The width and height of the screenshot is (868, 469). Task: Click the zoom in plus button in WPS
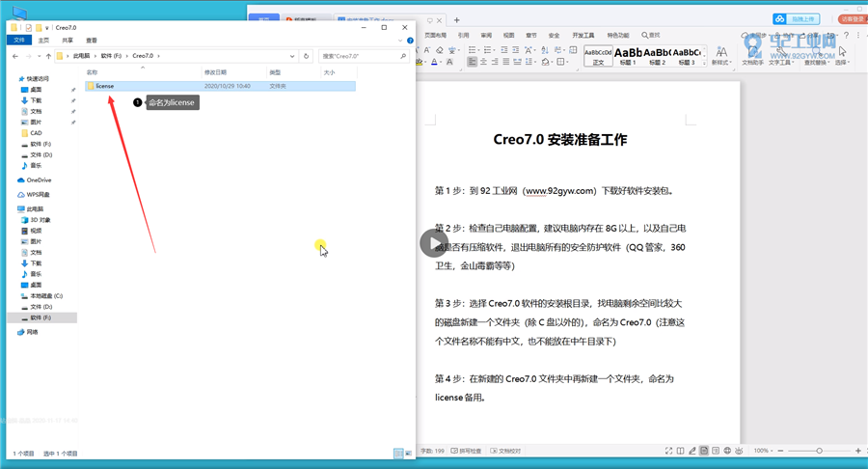click(858, 451)
